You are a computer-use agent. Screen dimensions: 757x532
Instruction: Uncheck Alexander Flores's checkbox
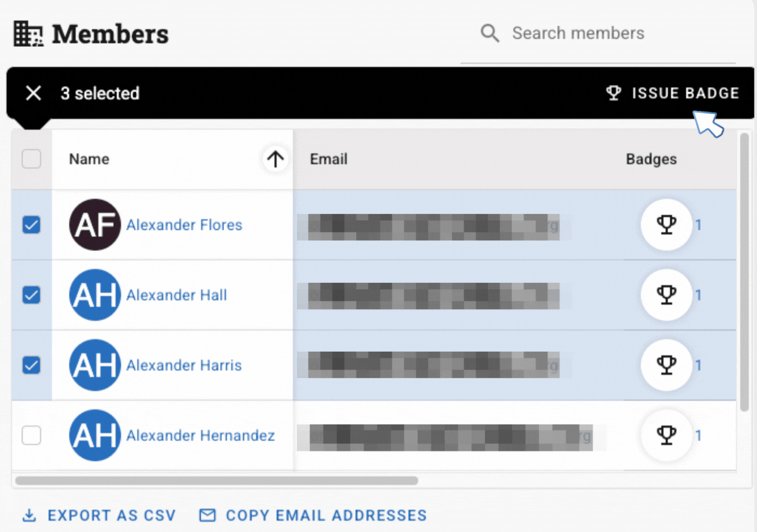(32, 224)
